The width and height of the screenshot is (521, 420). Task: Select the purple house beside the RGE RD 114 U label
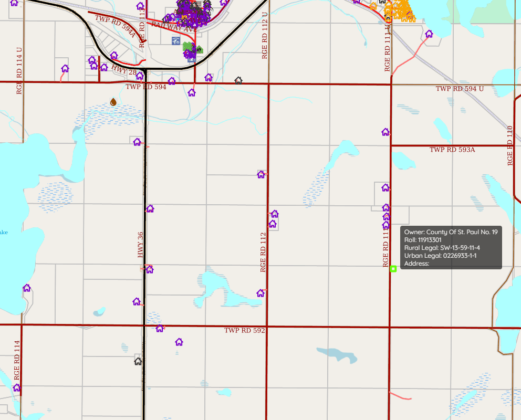click(65, 68)
